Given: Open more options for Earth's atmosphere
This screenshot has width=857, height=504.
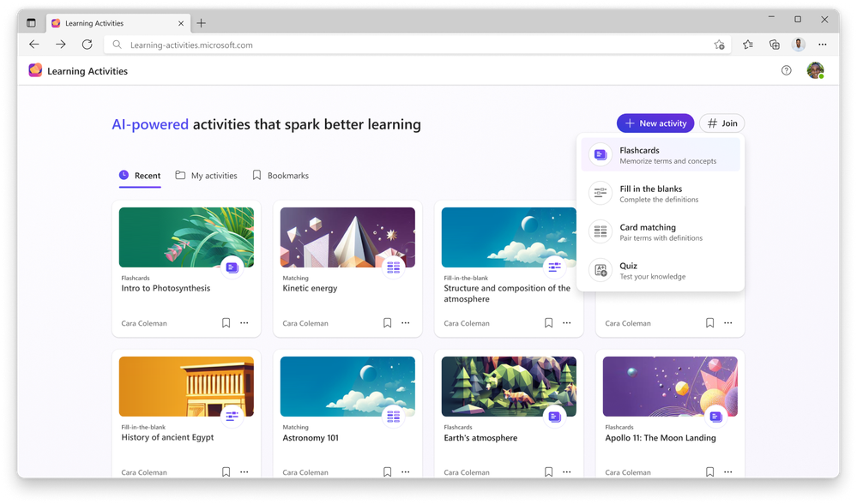Looking at the screenshot, I should tap(567, 471).
